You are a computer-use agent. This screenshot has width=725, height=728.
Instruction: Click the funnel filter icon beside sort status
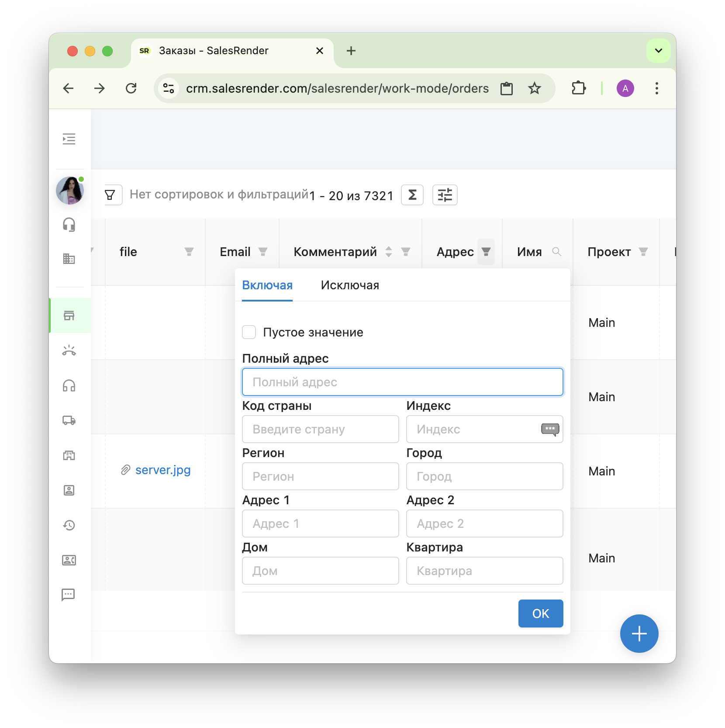click(x=110, y=195)
